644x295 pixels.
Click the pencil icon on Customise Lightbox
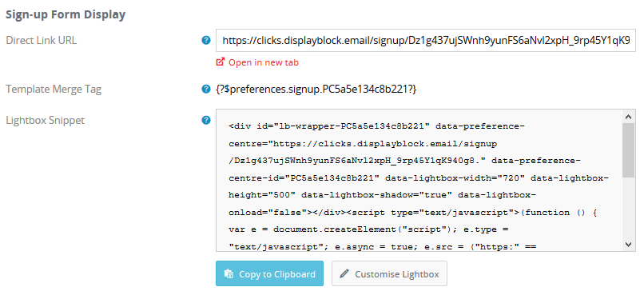click(344, 273)
